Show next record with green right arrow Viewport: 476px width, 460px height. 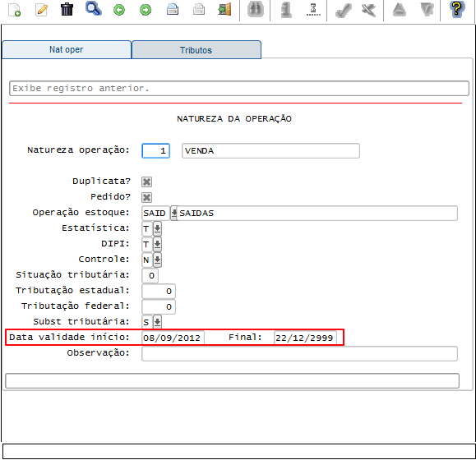[x=146, y=10]
